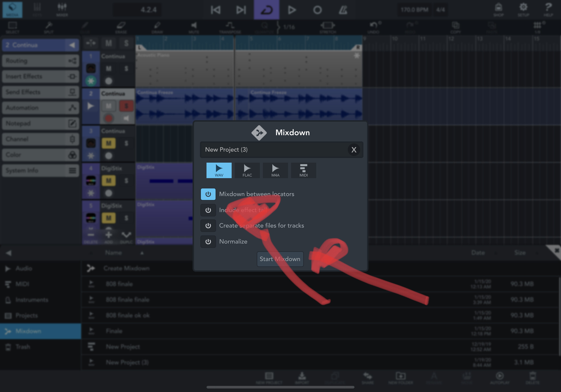Turn on the Normalize option
Viewport: 561px width, 392px height.
click(x=208, y=241)
